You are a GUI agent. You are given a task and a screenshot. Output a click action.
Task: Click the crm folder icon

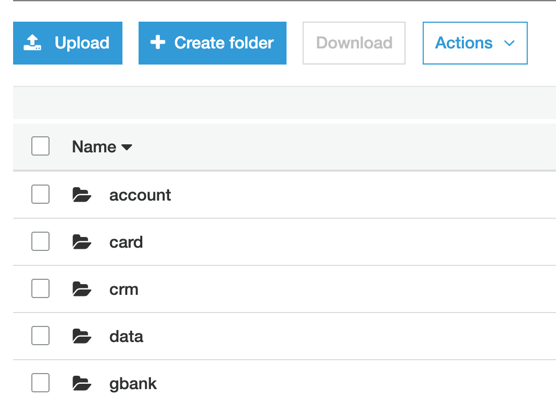point(82,289)
